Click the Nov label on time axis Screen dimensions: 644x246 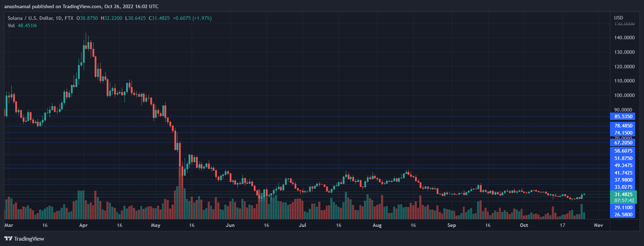pos(598,225)
